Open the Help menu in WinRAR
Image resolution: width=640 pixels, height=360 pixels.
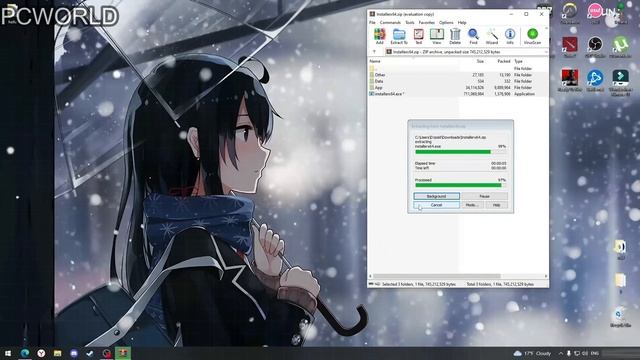462,22
